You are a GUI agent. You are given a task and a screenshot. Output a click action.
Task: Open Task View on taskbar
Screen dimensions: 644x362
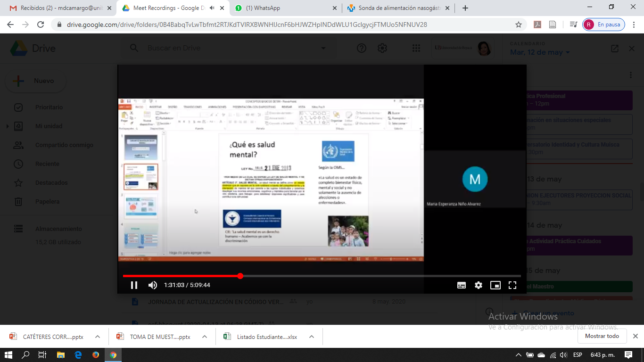(42, 354)
